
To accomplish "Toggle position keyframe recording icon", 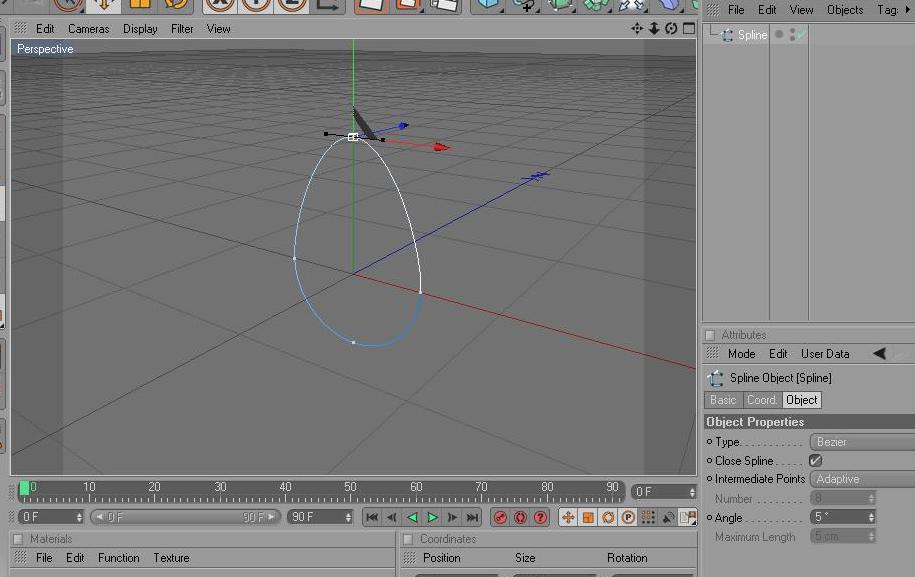I will click(568, 517).
